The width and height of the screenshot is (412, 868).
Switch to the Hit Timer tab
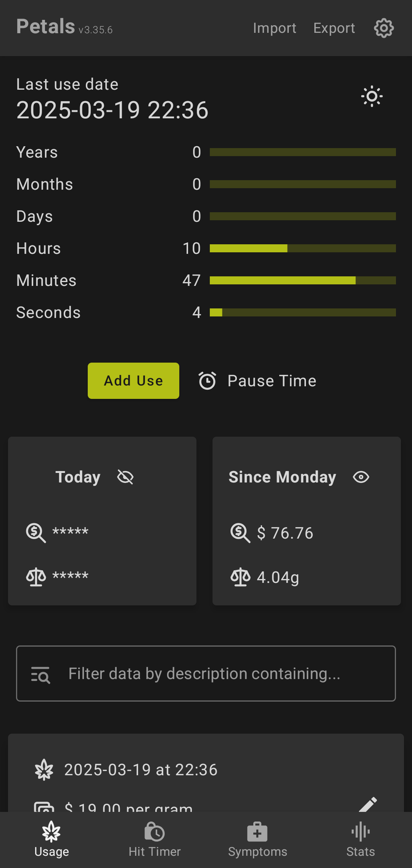click(154, 840)
